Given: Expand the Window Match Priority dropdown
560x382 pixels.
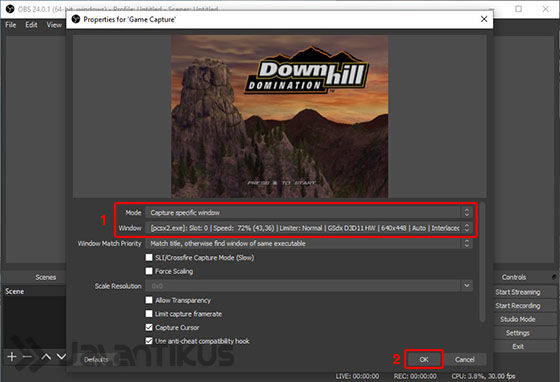Looking at the screenshot, I should pyautogui.click(x=309, y=243).
